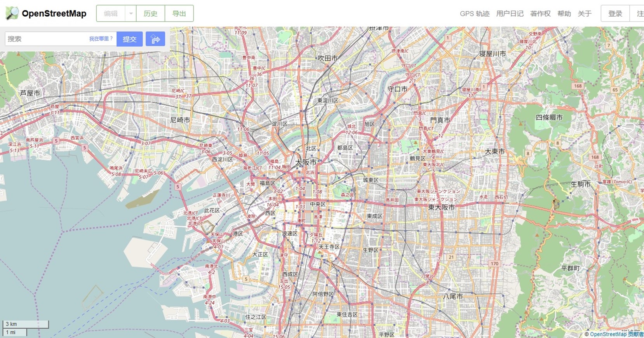Viewport: 644px width, 338px height.
Task: Click the 此花区 ward label
Action: pos(212,210)
